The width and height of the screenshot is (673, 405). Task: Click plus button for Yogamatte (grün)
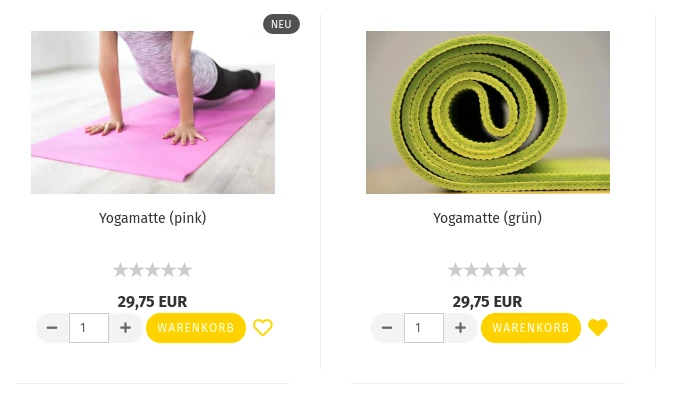pyautogui.click(x=460, y=328)
